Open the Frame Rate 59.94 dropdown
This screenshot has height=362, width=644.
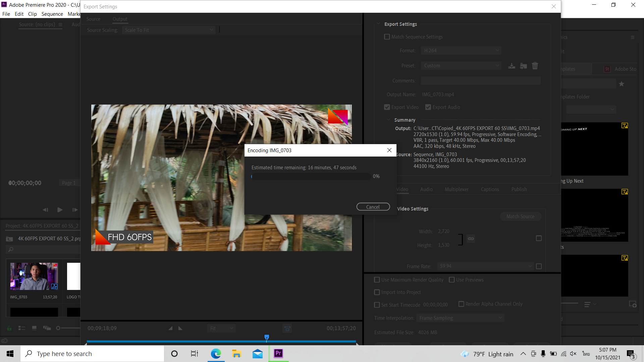(485, 266)
